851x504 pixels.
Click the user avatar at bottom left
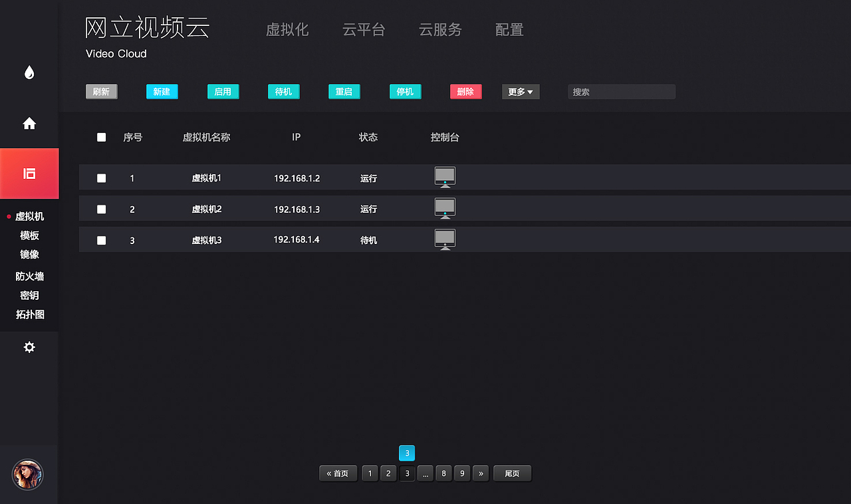(x=27, y=475)
